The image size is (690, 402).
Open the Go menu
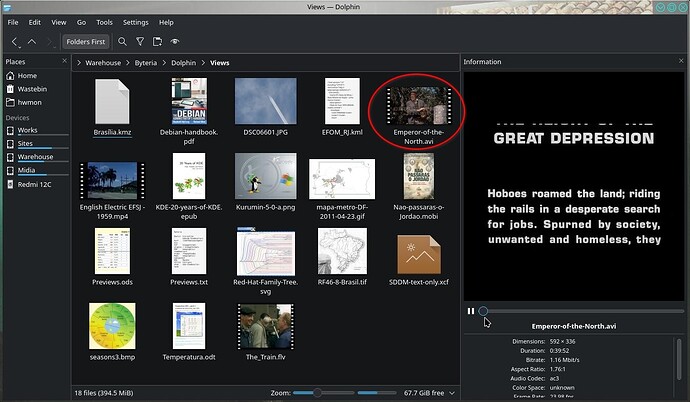(x=81, y=22)
